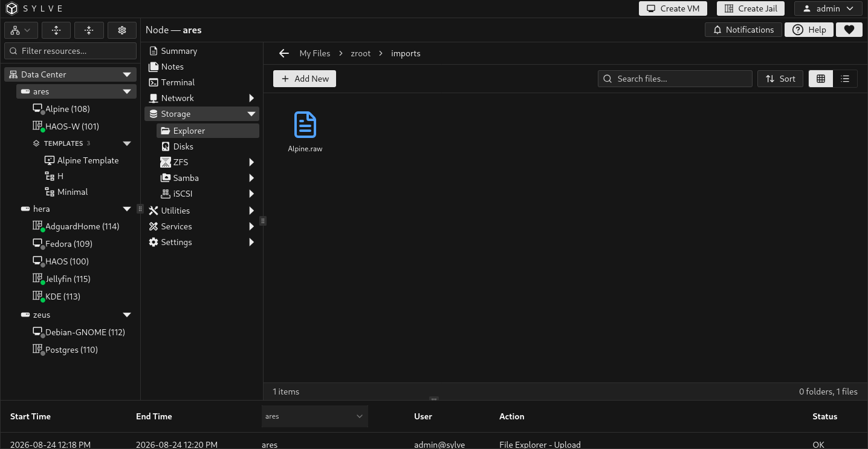Collapse the ares node arrow
Screen dimensions: 868x449
(127, 92)
